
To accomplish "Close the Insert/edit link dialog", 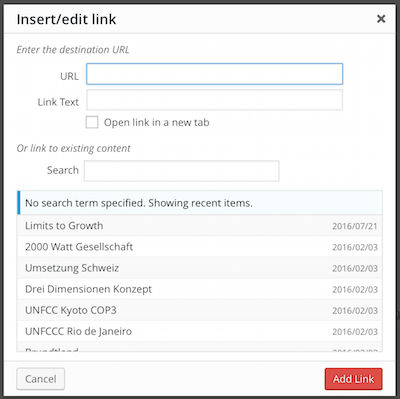I will [381, 19].
